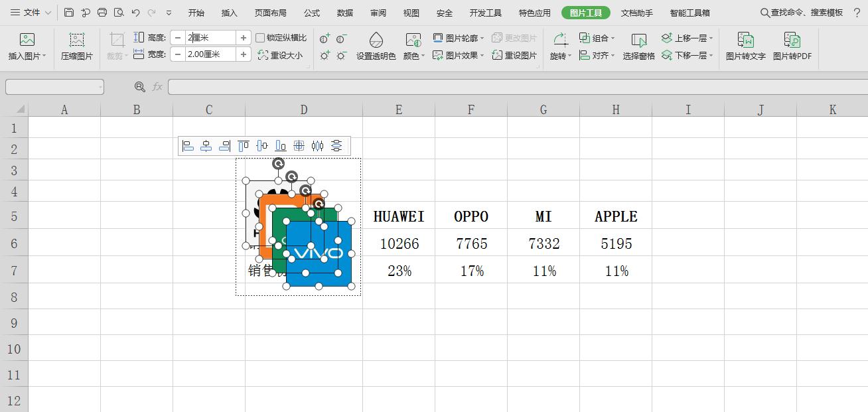Switch to the 页面布局 tab
Image resolution: width=868 pixels, height=412 pixels.
click(271, 13)
